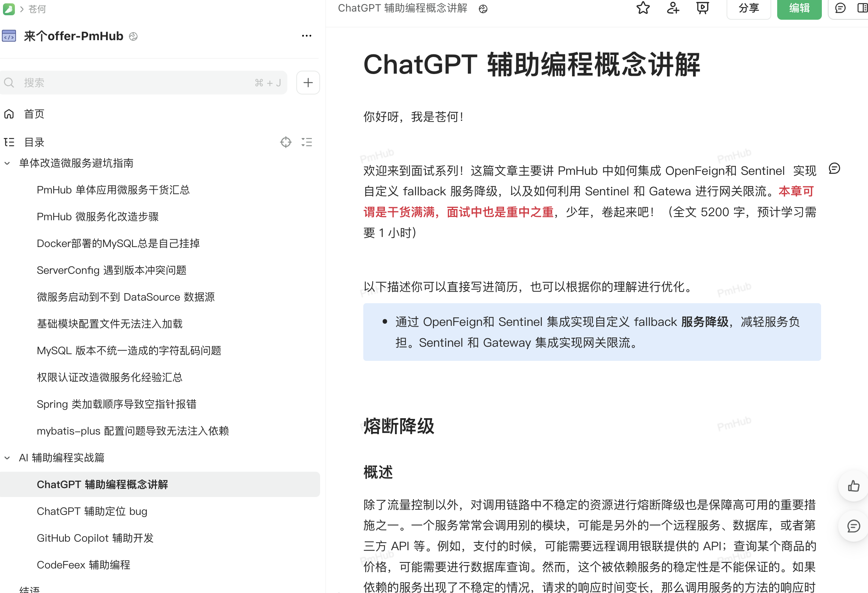This screenshot has height=593, width=868.
Task: Add a comment beside the intro paragraph
Action: [x=835, y=169]
